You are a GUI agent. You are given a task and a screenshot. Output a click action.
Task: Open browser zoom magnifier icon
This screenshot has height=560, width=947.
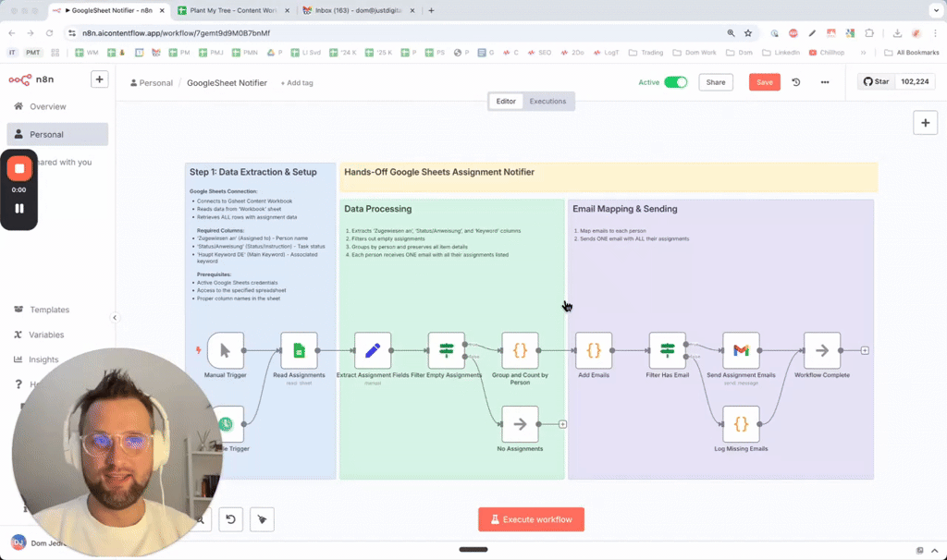(731, 33)
